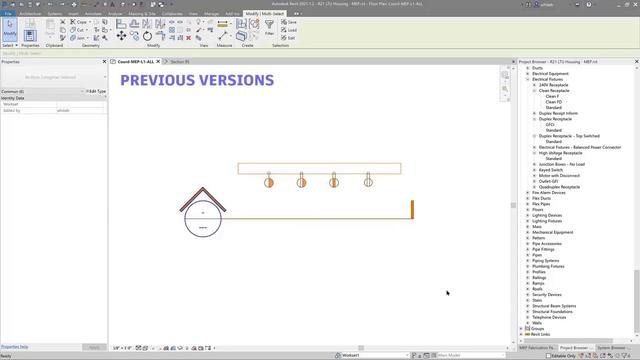Click the Load selection icon
The image size is (640, 360).
click(x=289, y=30)
